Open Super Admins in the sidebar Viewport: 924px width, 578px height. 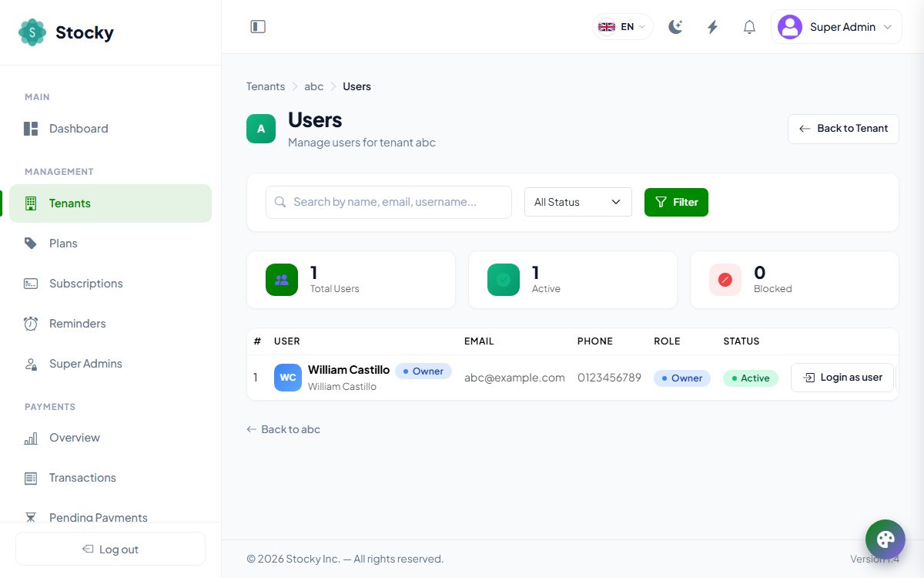(110, 364)
